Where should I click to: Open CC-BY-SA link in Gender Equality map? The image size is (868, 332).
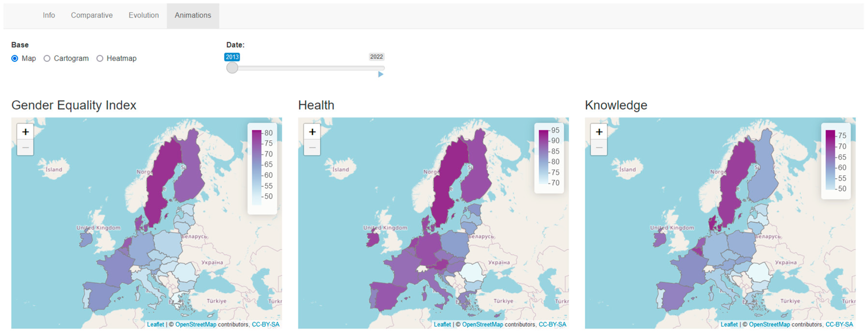click(x=265, y=324)
